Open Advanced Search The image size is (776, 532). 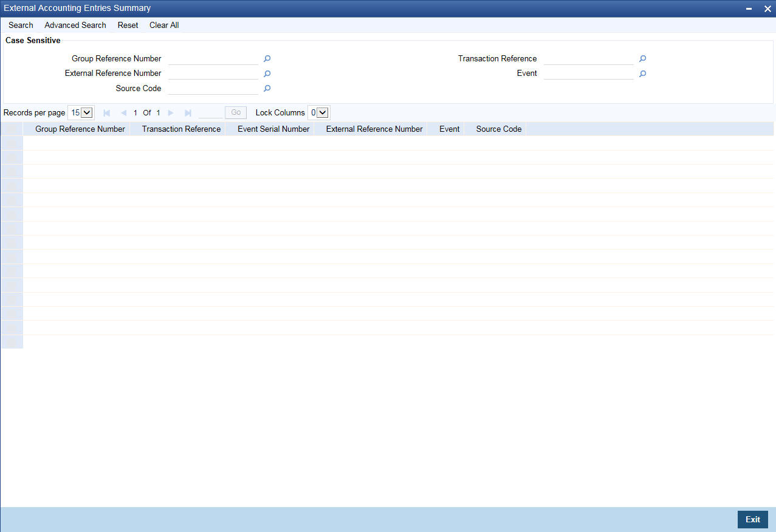75,25
